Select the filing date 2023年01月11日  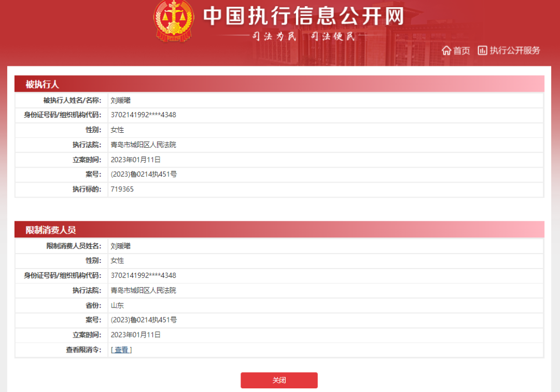point(136,160)
